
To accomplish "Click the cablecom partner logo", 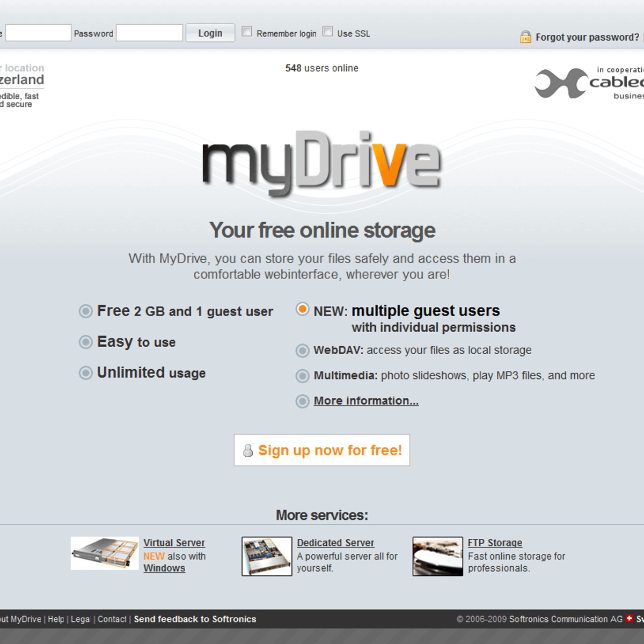I will tap(589, 83).
